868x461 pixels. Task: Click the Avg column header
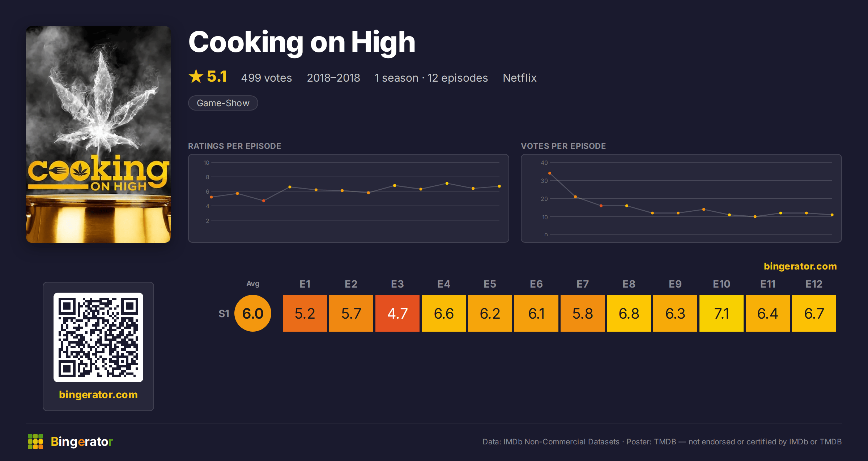coord(253,284)
